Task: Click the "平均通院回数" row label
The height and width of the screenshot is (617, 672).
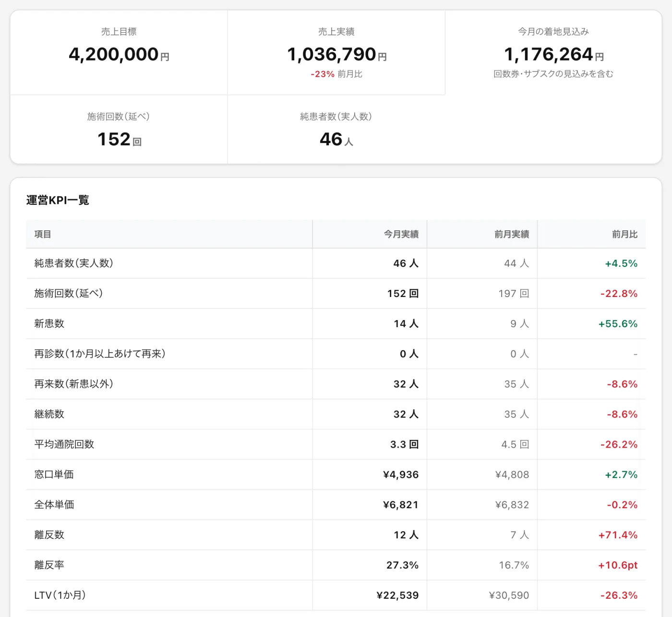Action: click(x=64, y=444)
